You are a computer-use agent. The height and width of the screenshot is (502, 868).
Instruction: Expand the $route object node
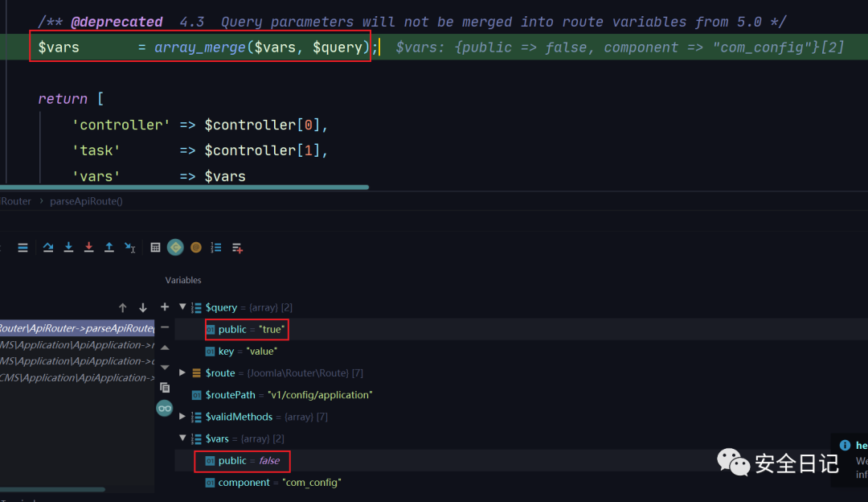[x=183, y=373]
